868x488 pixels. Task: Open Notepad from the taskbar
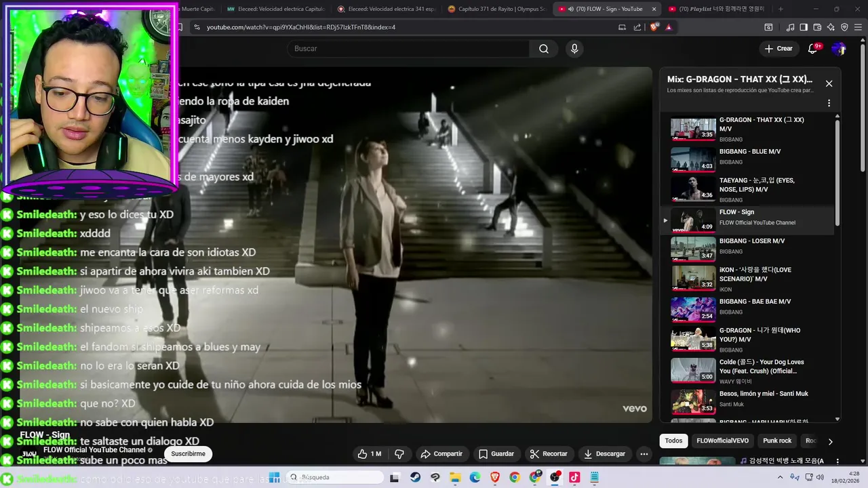(x=595, y=477)
